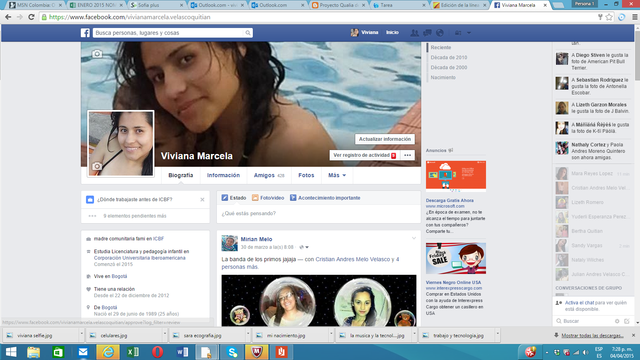
Task: Jump to Nacimiento timeline marker
Action: [x=443, y=77]
